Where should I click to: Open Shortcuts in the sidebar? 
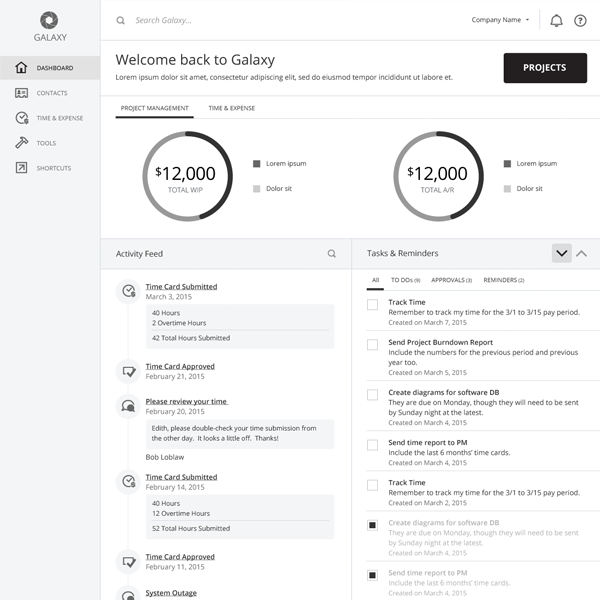50,168
